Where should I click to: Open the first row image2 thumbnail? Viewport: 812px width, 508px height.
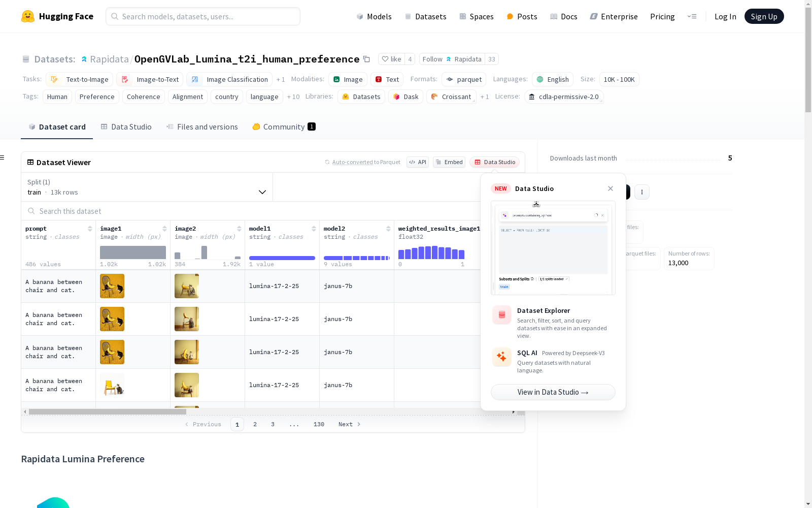tap(187, 286)
